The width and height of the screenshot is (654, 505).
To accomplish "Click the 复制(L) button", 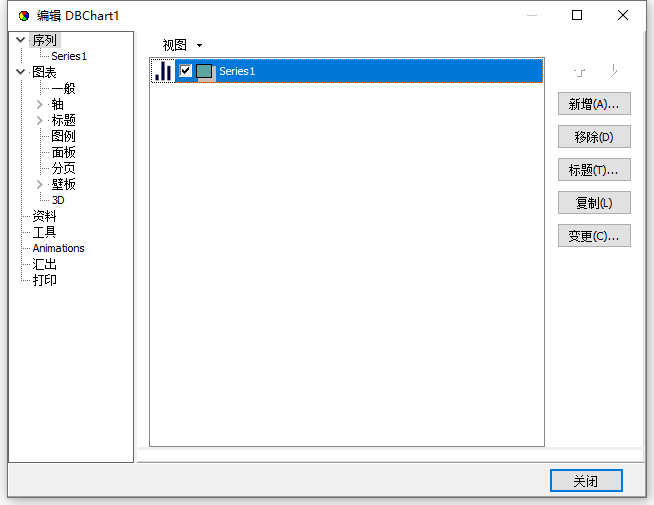I will click(594, 203).
